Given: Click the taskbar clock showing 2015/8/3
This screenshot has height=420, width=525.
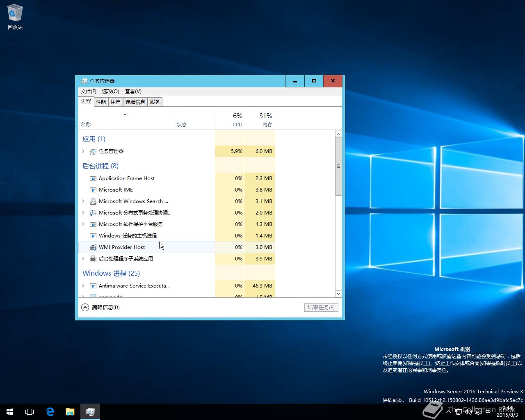Looking at the screenshot, I should pyautogui.click(x=508, y=412).
